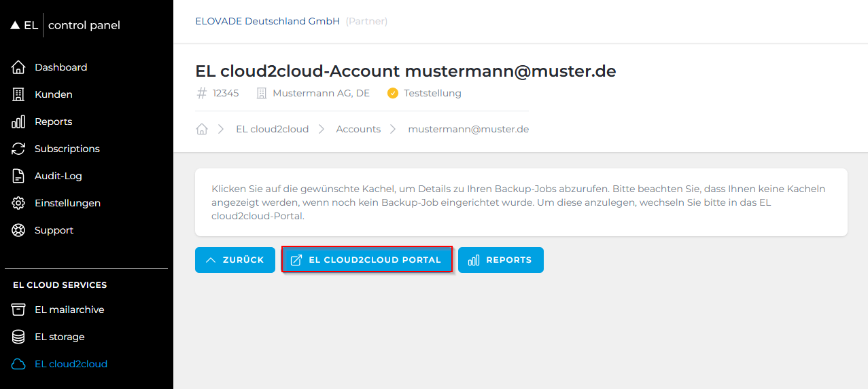Navigate to Accounts breadcrumb link

click(x=358, y=129)
